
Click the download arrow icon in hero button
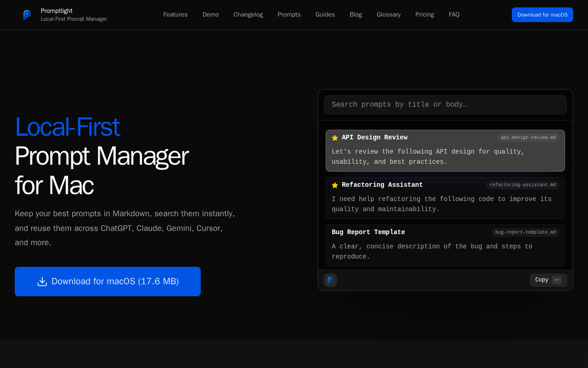click(x=42, y=282)
